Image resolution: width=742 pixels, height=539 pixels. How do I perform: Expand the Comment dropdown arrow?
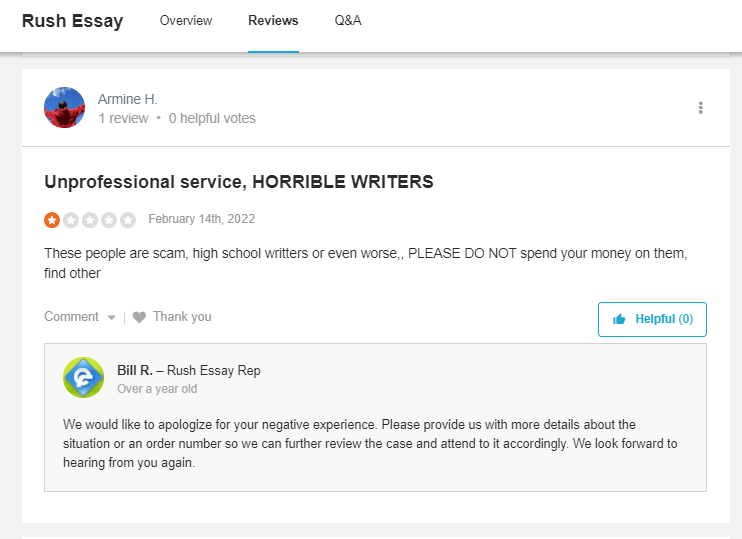pos(111,318)
